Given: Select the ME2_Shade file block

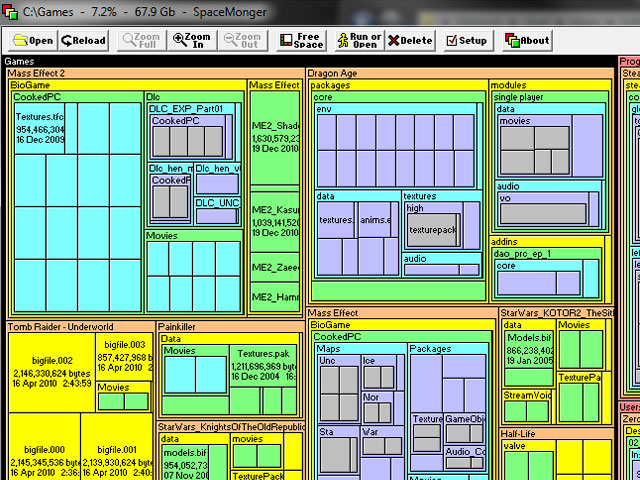Looking at the screenshot, I should pyautogui.click(x=275, y=138).
